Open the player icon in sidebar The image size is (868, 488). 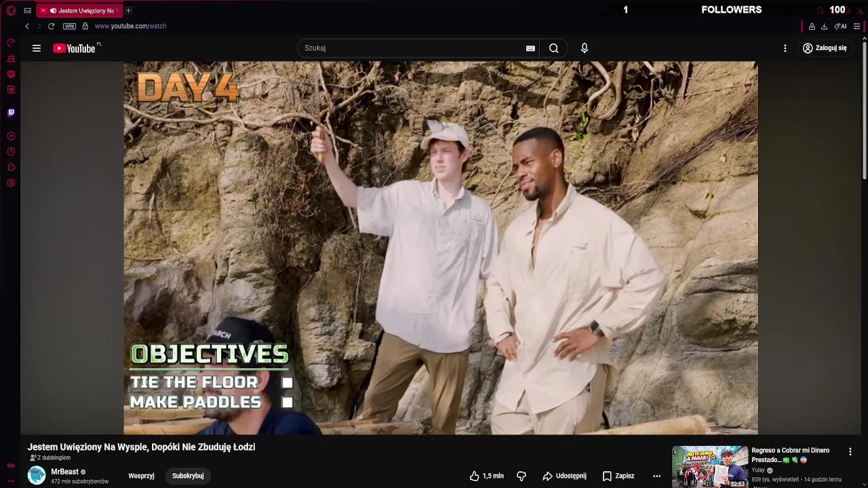[11, 136]
